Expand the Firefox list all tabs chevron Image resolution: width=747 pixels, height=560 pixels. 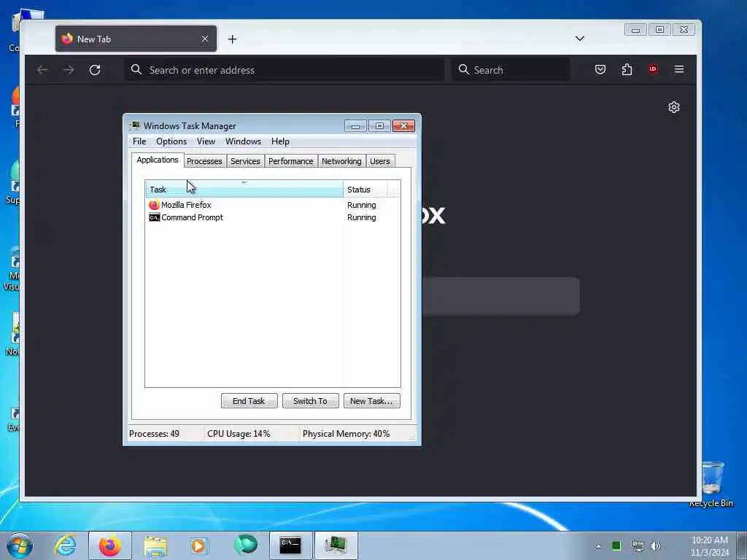click(580, 39)
